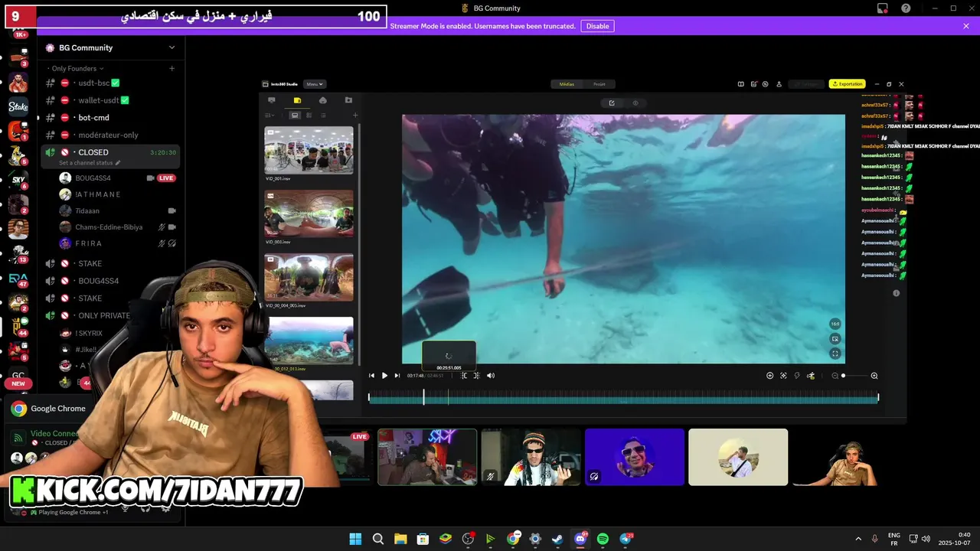Set a channel status link

click(90, 163)
